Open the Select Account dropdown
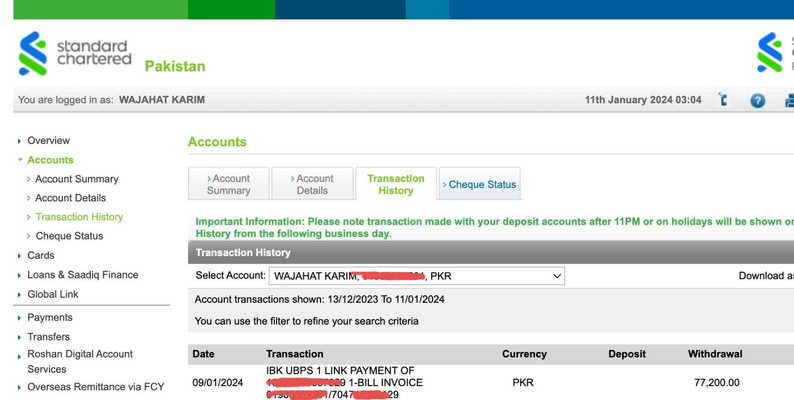 417,276
